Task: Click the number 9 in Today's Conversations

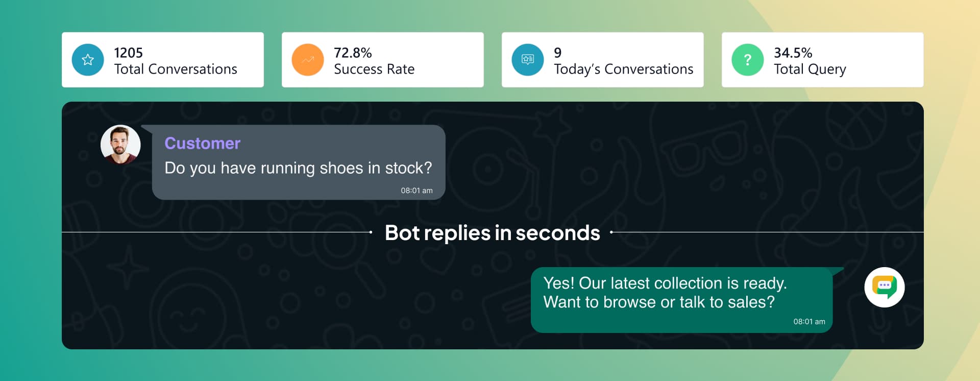Action: tap(558, 53)
